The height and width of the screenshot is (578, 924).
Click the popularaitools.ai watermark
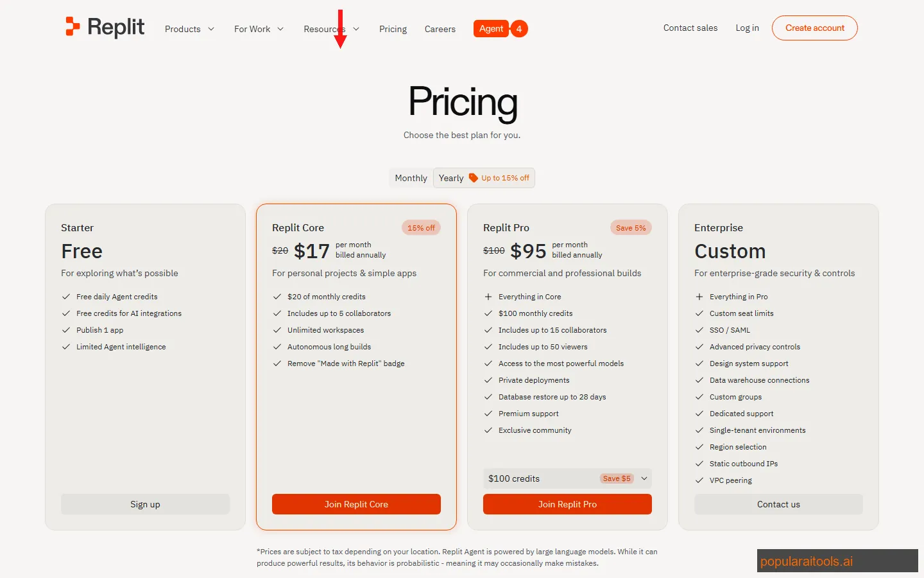(806, 561)
